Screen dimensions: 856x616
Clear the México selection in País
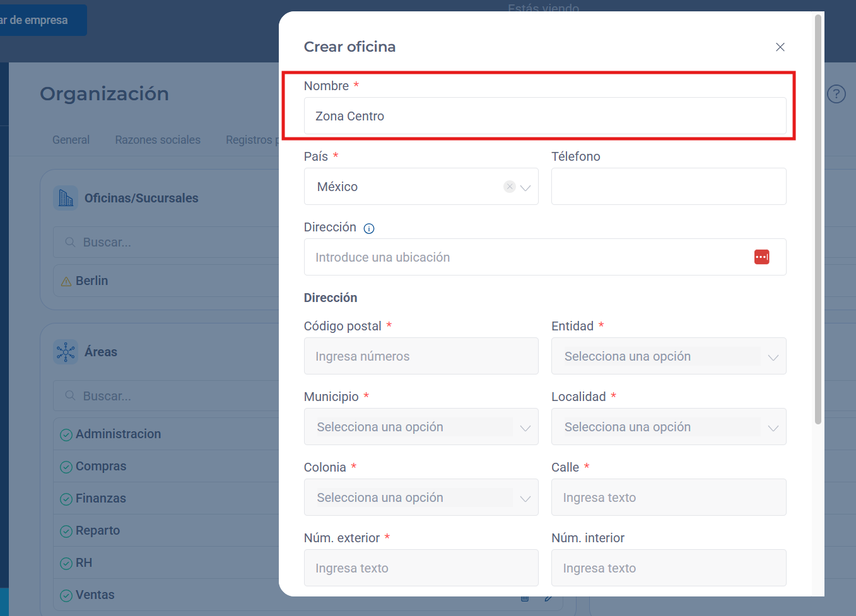[x=510, y=187]
